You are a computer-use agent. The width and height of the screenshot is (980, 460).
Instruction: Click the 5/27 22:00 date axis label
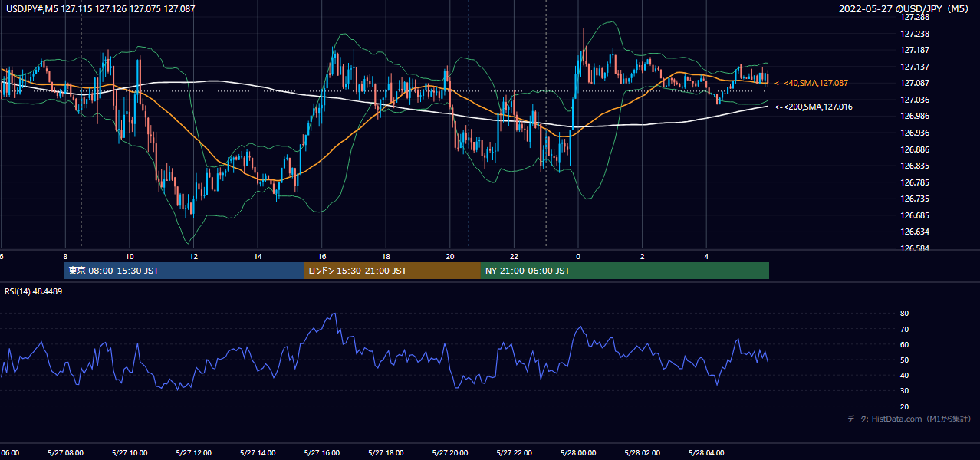514,452
